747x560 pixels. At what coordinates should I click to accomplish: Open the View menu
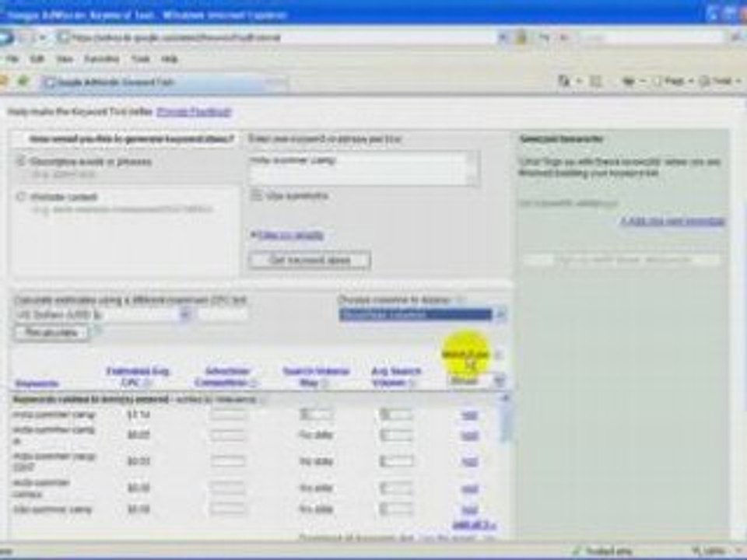[x=65, y=59]
